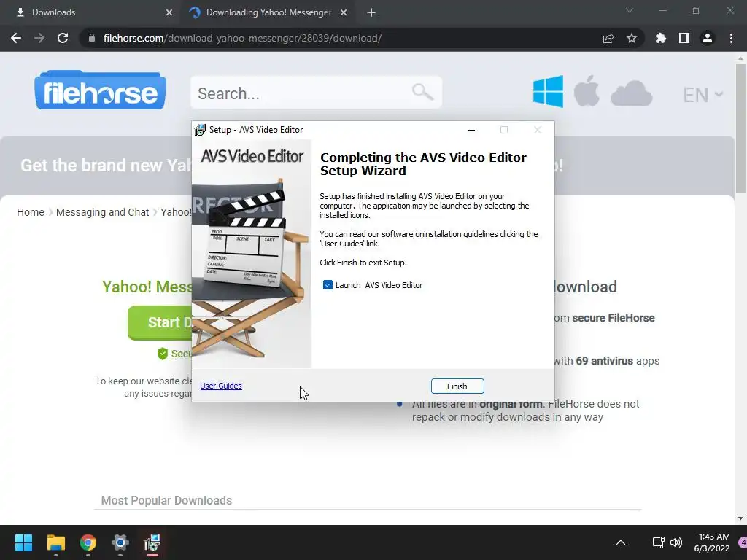Click the green Start Download button
747x560 pixels.
point(160,322)
